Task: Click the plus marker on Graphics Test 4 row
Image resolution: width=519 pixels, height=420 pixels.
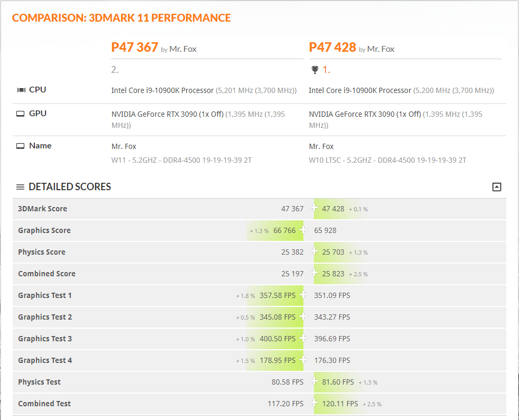Action: (303, 359)
